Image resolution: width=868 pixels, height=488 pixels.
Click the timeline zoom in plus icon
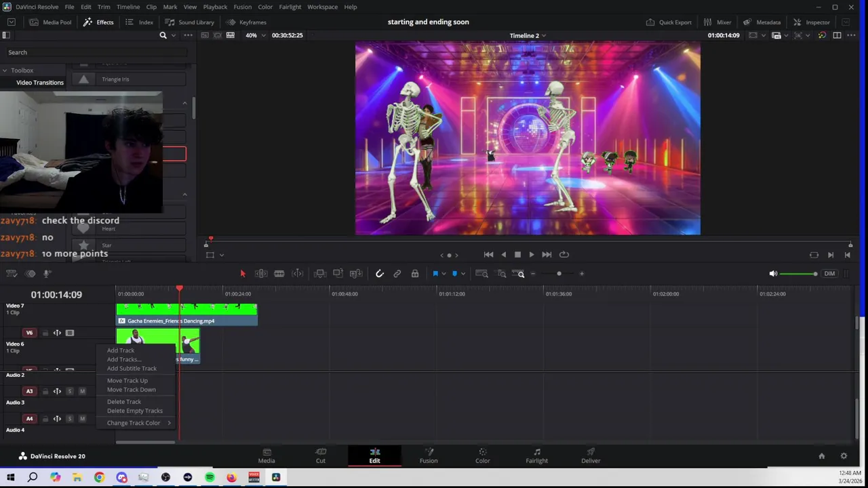pos(582,274)
